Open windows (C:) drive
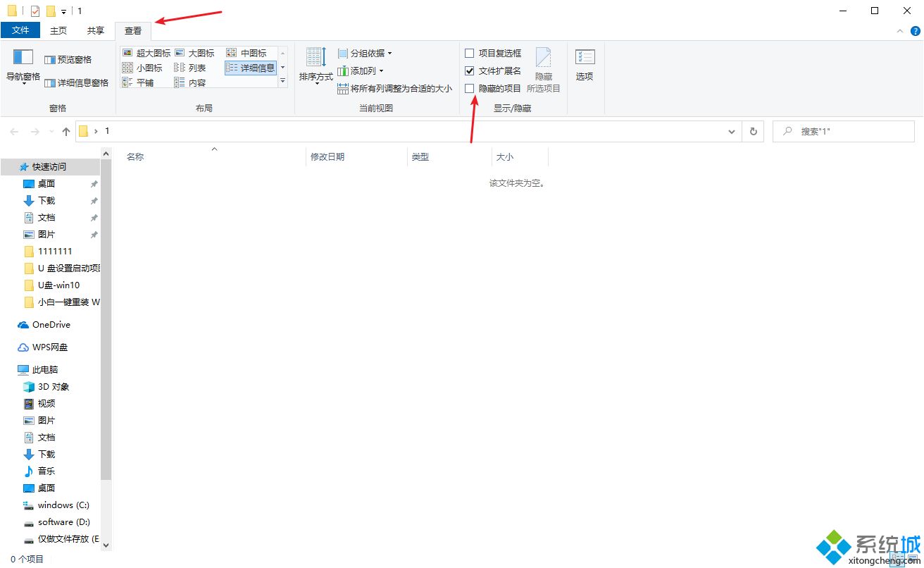 (x=63, y=505)
